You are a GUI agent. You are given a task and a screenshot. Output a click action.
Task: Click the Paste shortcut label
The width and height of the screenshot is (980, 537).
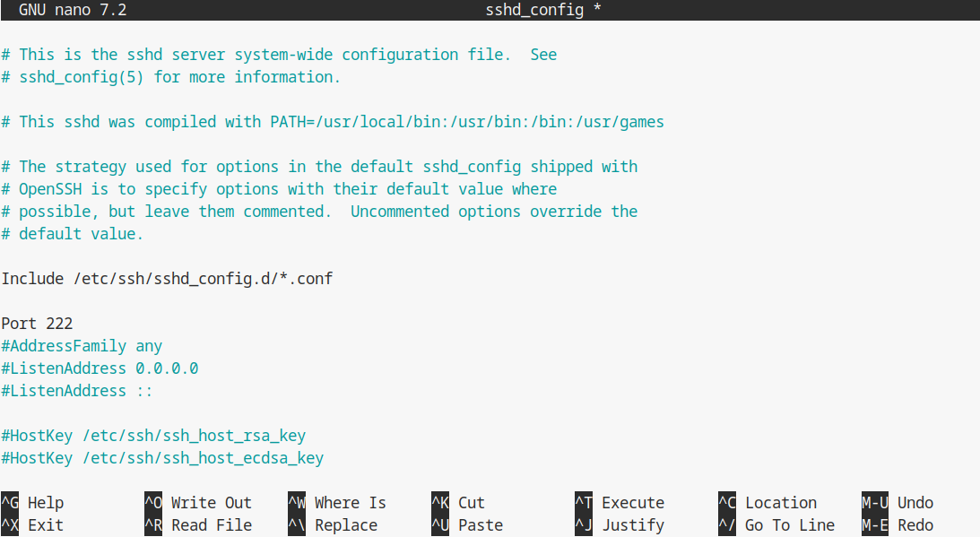[x=480, y=525]
